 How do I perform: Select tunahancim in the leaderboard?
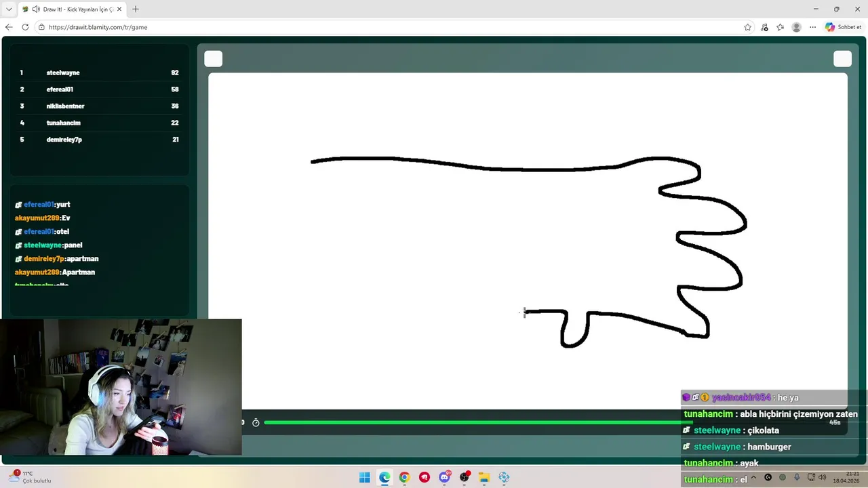click(x=63, y=123)
